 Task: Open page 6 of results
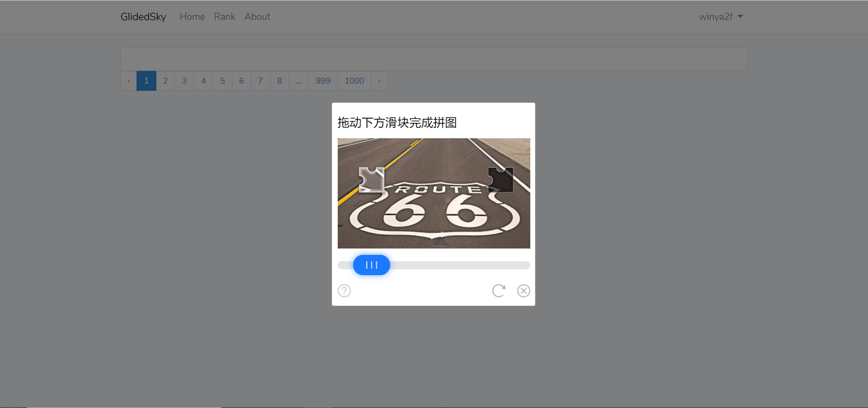point(241,81)
